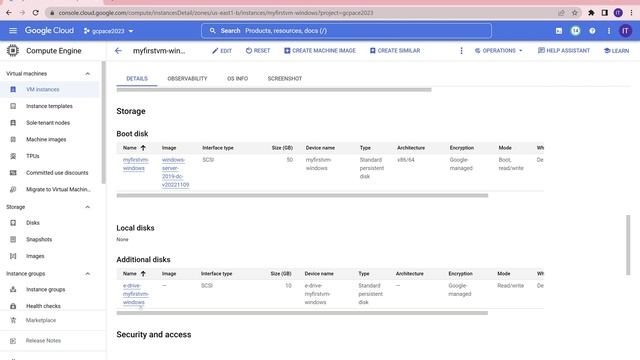
Task: Open Sole-tenant nodes in sidebar
Action: click(x=49, y=123)
